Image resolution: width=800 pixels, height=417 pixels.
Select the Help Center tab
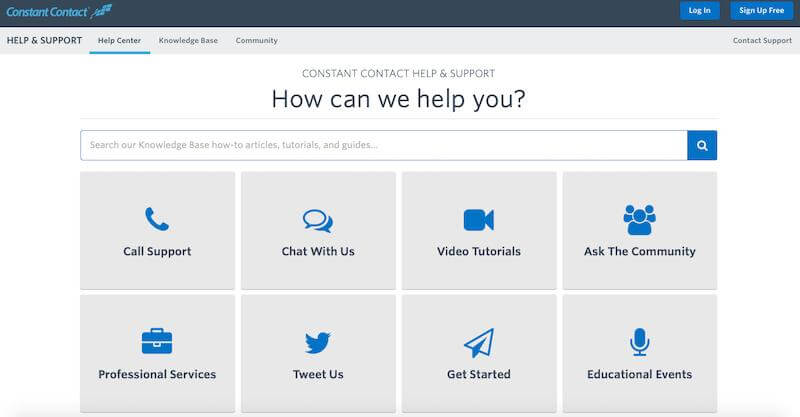click(119, 41)
